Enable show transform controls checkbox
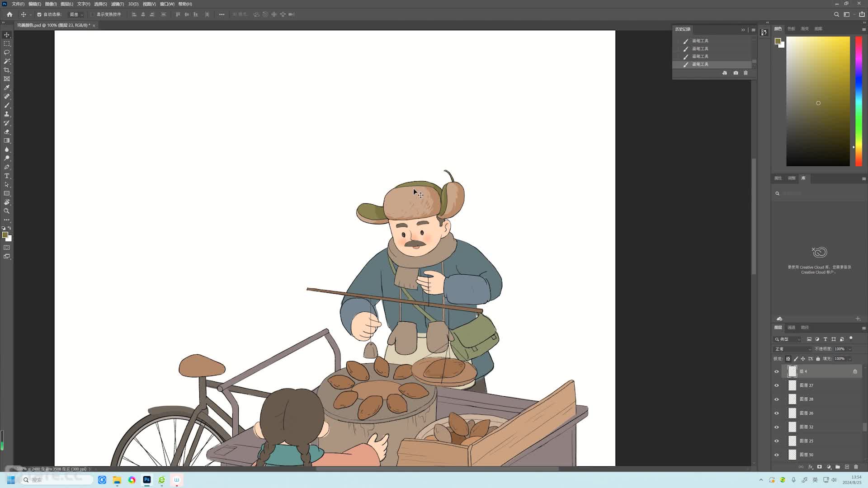 pos(93,14)
